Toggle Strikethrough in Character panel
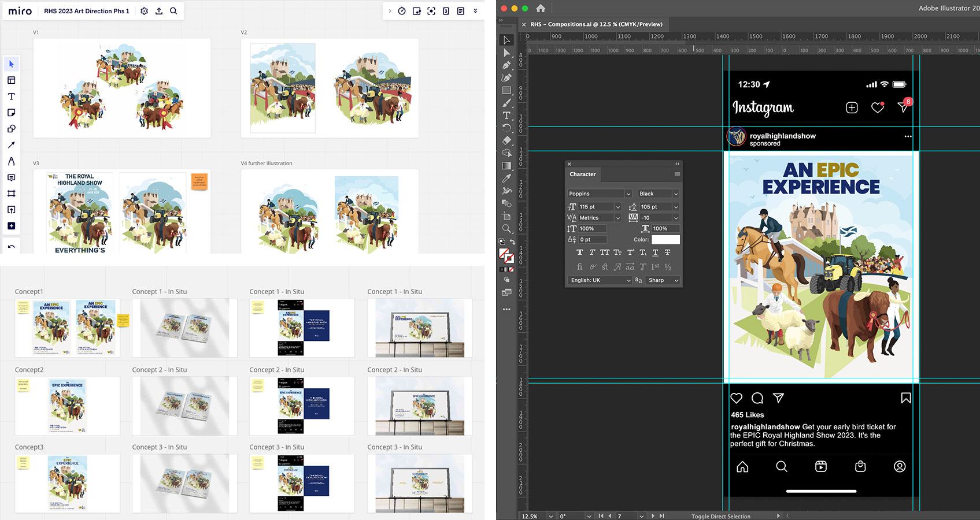This screenshot has width=980, height=520. click(667, 252)
